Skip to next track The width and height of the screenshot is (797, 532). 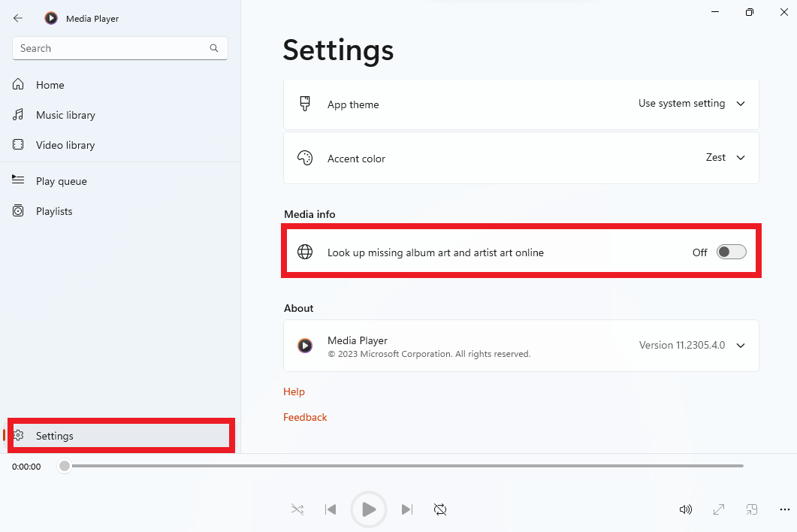pos(407,509)
